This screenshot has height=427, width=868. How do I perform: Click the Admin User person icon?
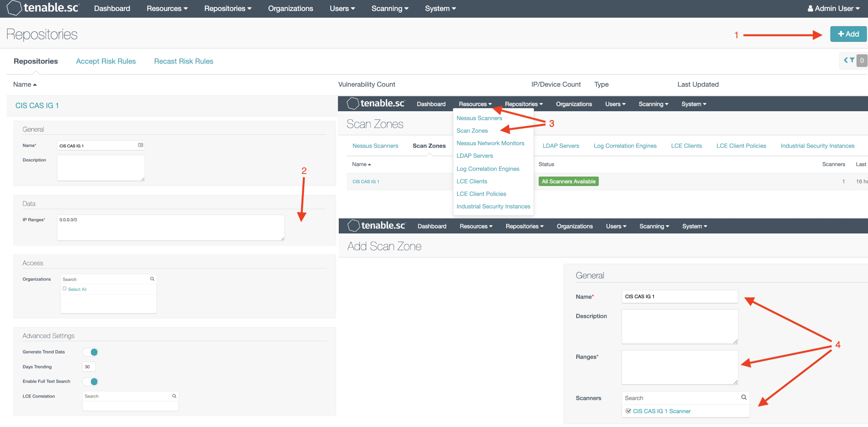(811, 8)
